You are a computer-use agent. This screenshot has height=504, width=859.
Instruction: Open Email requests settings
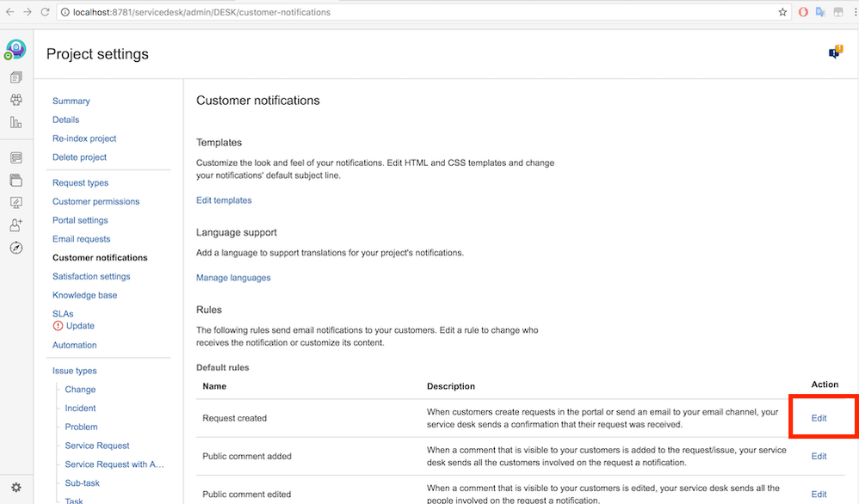point(81,238)
